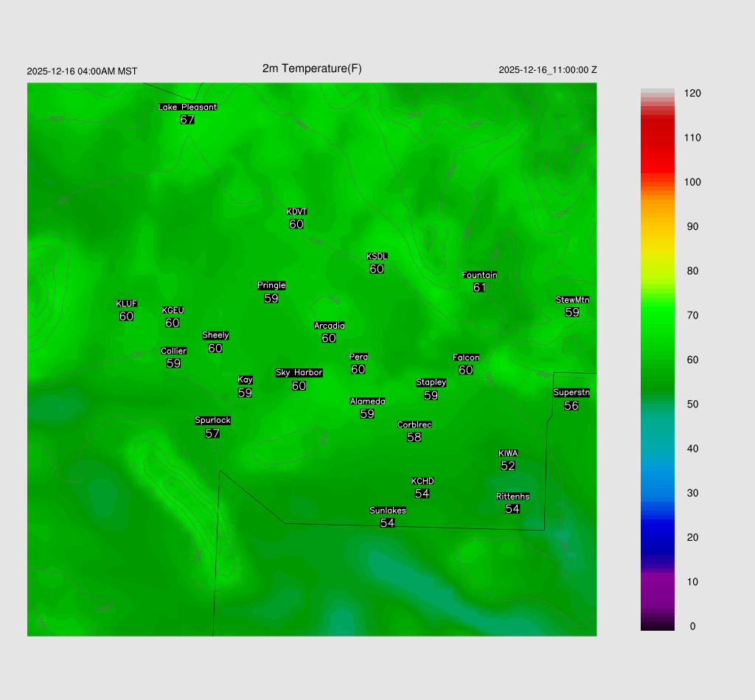
Task: Select the Spurlock temperature value 57
Action: click(212, 433)
